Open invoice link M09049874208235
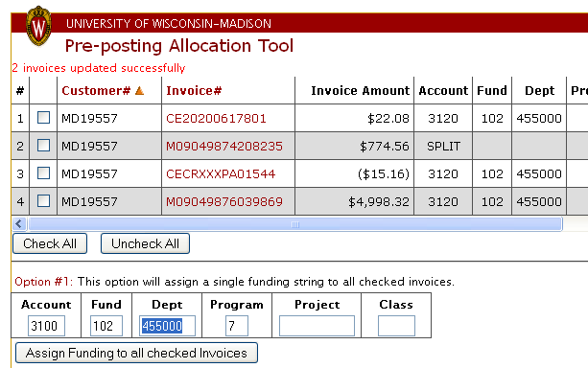This screenshot has width=588, height=368. coord(224,147)
